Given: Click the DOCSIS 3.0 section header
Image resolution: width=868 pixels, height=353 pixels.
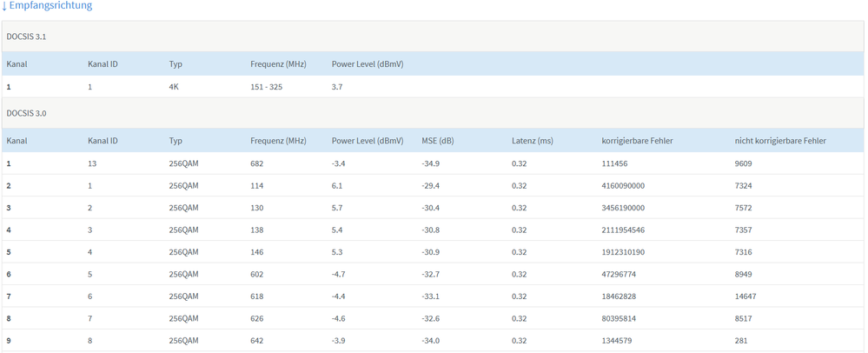Looking at the screenshot, I should [x=28, y=113].
